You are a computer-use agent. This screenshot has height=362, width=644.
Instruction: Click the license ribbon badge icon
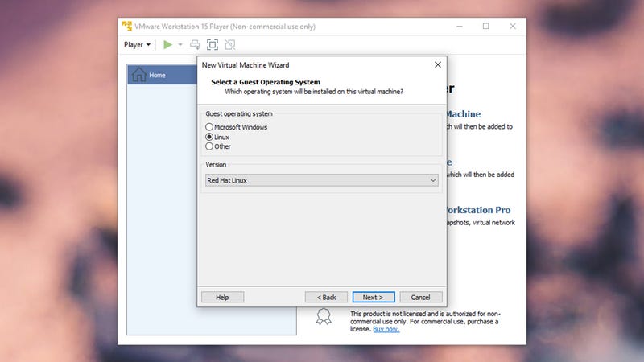324,316
